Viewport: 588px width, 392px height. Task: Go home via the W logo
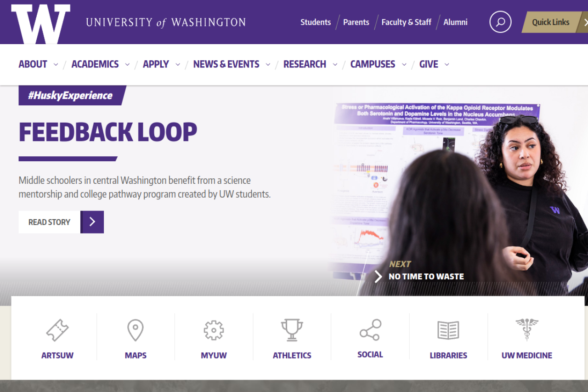click(x=41, y=24)
